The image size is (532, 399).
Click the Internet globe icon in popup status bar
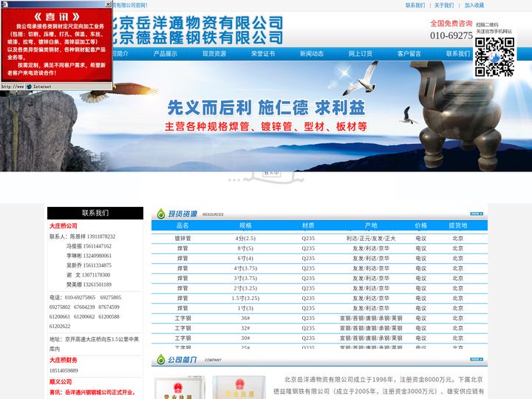(x=29, y=86)
